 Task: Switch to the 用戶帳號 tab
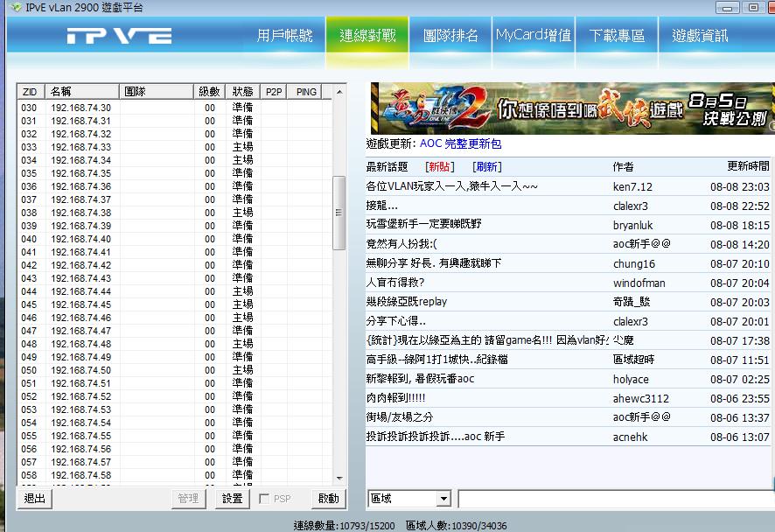pyautogui.click(x=284, y=36)
